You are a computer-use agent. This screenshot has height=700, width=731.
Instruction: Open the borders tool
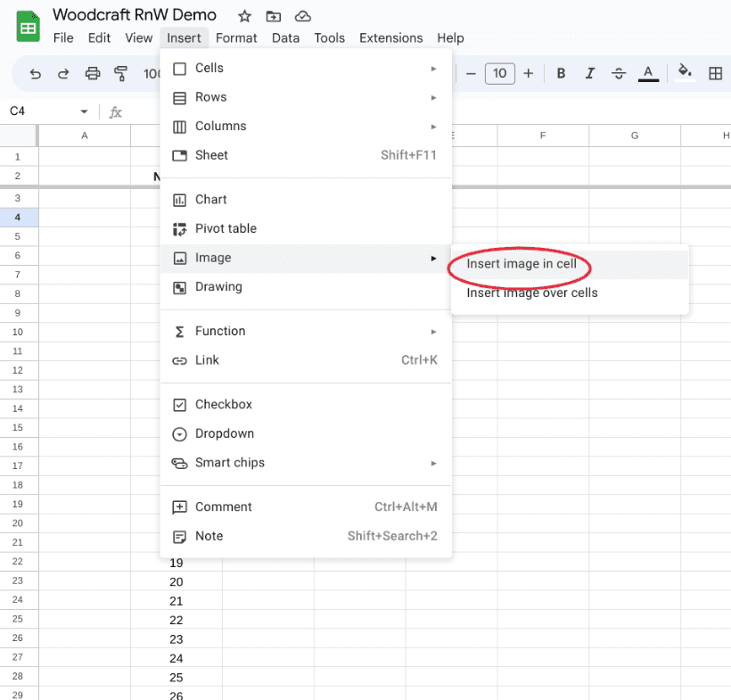pyautogui.click(x=715, y=73)
